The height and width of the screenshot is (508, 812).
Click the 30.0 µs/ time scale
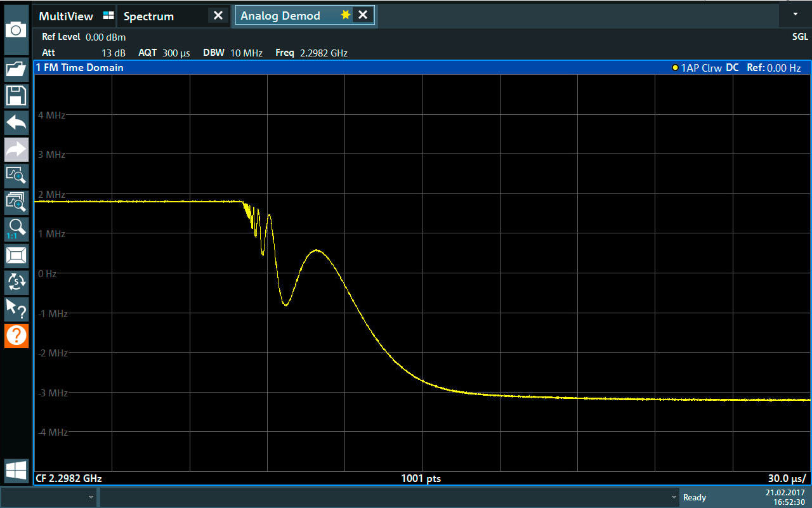pyautogui.click(x=787, y=478)
